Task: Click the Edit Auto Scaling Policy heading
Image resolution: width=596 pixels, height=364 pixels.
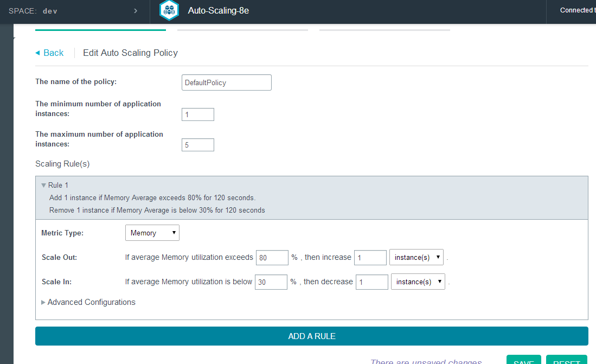Action: pyautogui.click(x=130, y=53)
